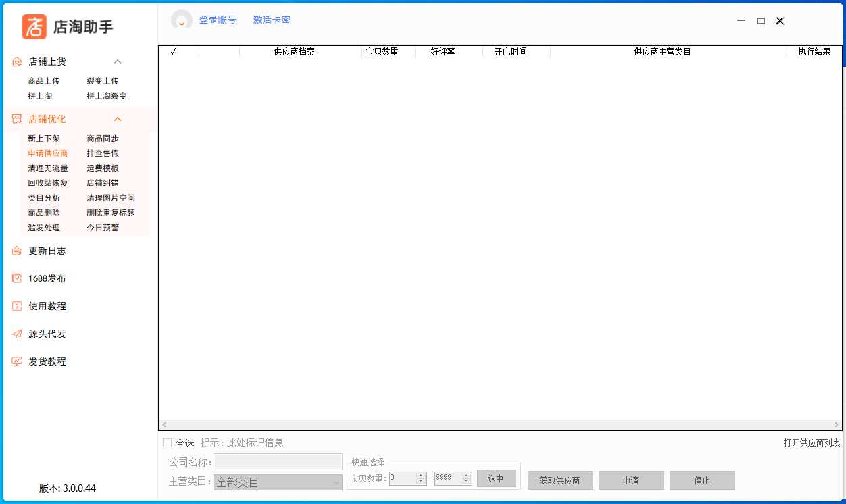Click the user avatar next to 登录账号
Image resolution: width=846 pixels, height=504 pixels.
click(180, 20)
